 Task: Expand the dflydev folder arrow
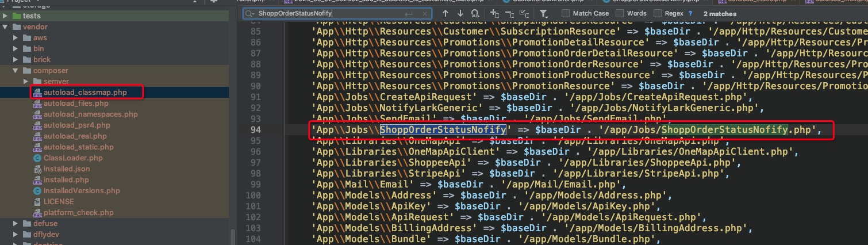(x=16, y=235)
